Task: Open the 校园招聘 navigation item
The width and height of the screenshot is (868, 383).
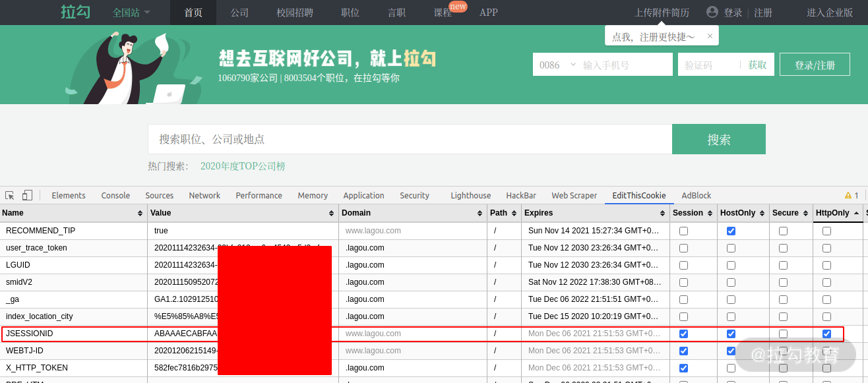Action: (295, 13)
